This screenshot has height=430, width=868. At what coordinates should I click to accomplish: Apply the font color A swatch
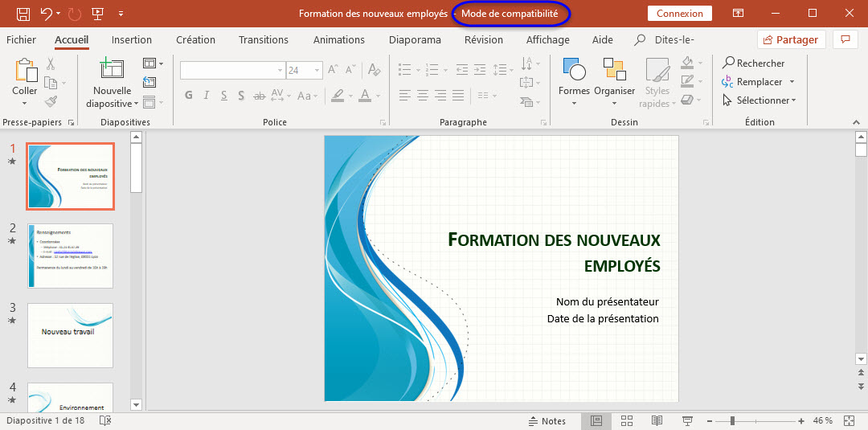[364, 95]
